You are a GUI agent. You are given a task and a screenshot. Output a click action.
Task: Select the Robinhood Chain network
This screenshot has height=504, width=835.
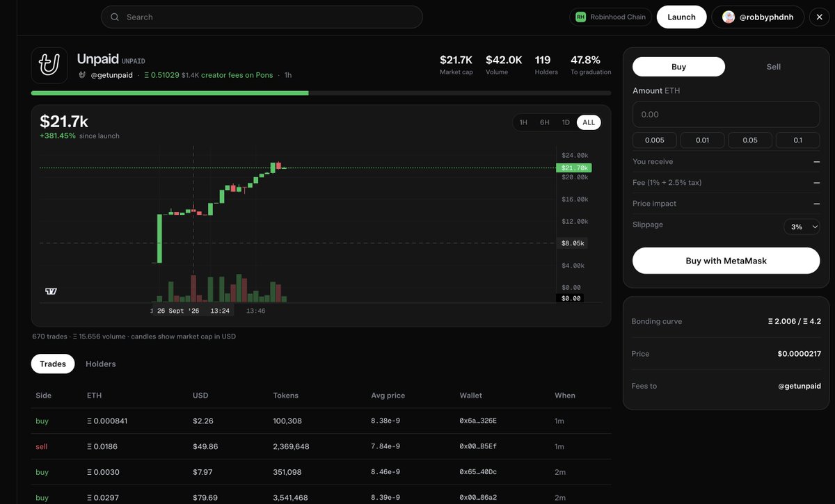[610, 17]
